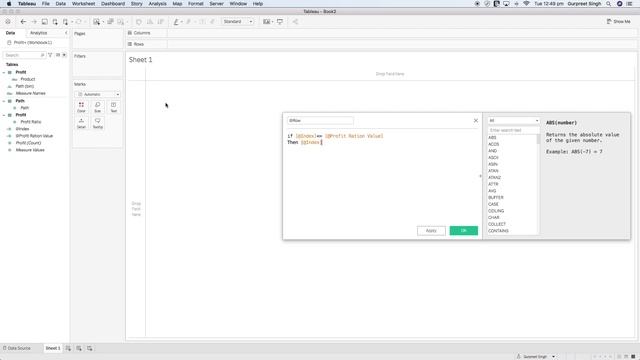Select the ATAN2 function in list
This screenshot has height=360, width=640.
pyautogui.click(x=494, y=178)
